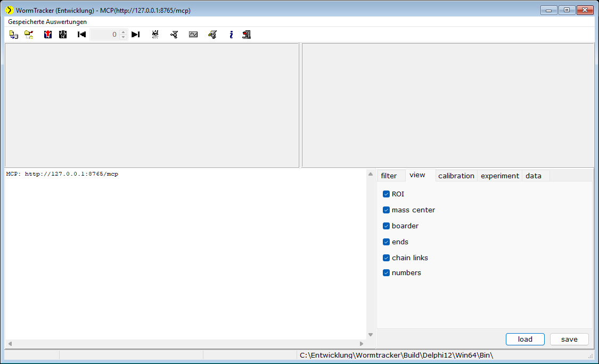Turn off the chain links checkbox
Image resolution: width=599 pixels, height=364 pixels.
pos(386,258)
